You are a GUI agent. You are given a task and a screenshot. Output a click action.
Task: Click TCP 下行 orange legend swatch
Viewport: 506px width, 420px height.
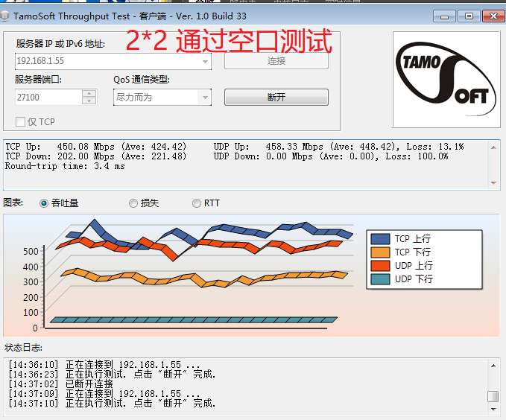(x=380, y=252)
